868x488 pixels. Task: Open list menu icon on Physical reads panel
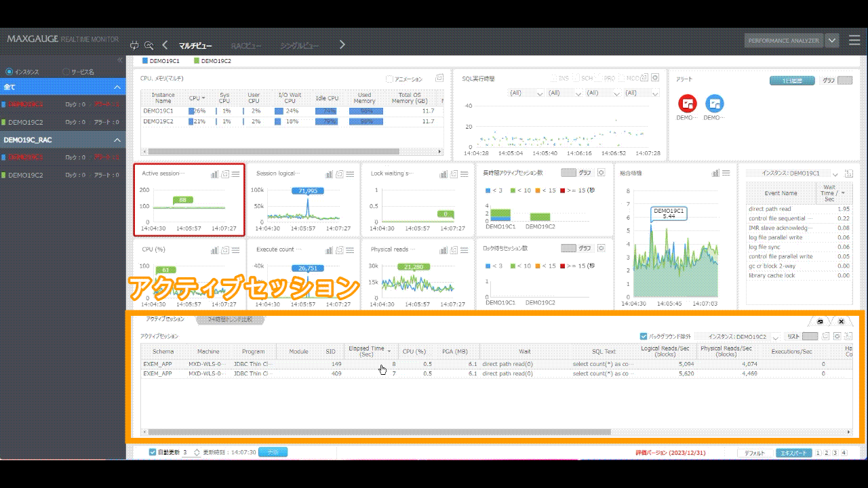coord(465,250)
